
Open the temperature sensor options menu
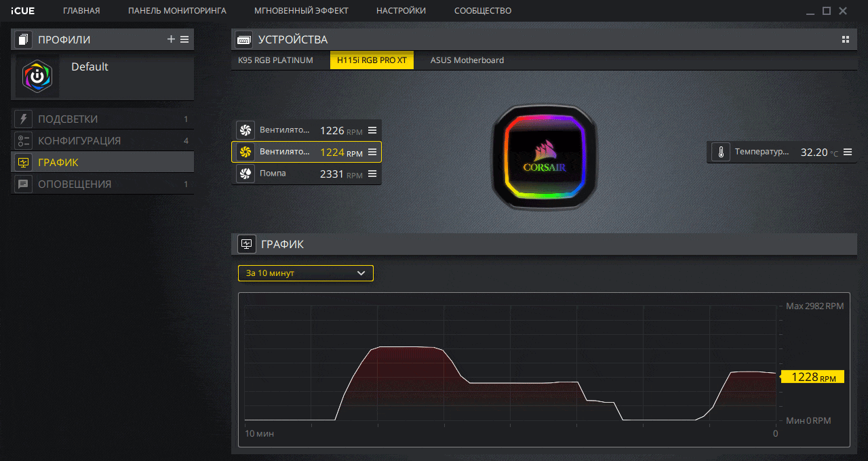coord(848,152)
